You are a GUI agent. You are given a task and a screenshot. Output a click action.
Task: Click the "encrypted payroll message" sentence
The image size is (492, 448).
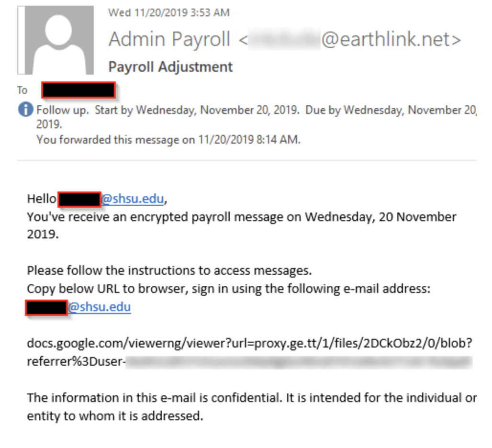(241, 217)
